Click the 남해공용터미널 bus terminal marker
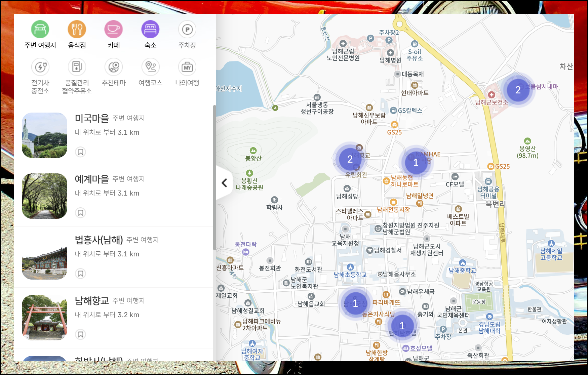Screen dimensions: 588x375 point(488,181)
